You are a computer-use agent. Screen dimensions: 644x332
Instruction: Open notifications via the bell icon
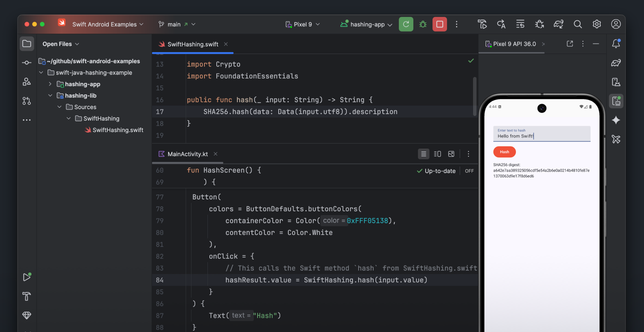[616, 44]
